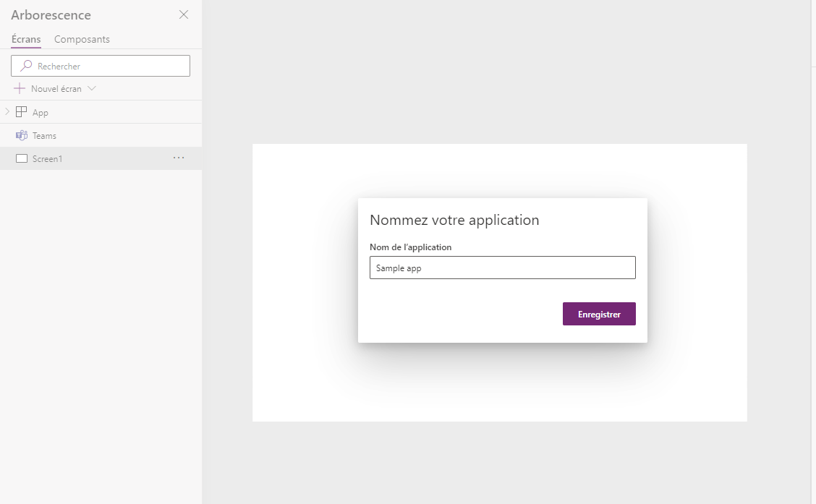Viewport: 816px width, 504px height.
Task: Switch to the Composants tab
Action: click(x=82, y=40)
